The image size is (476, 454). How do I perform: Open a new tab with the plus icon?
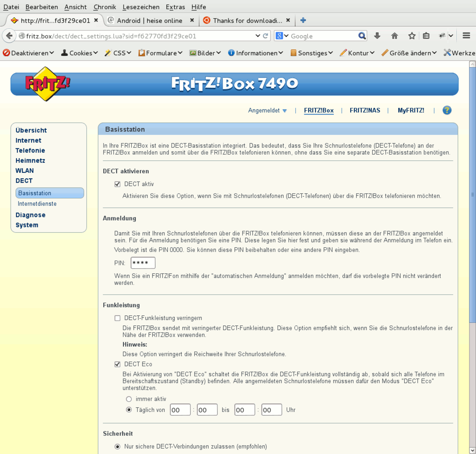click(x=303, y=20)
